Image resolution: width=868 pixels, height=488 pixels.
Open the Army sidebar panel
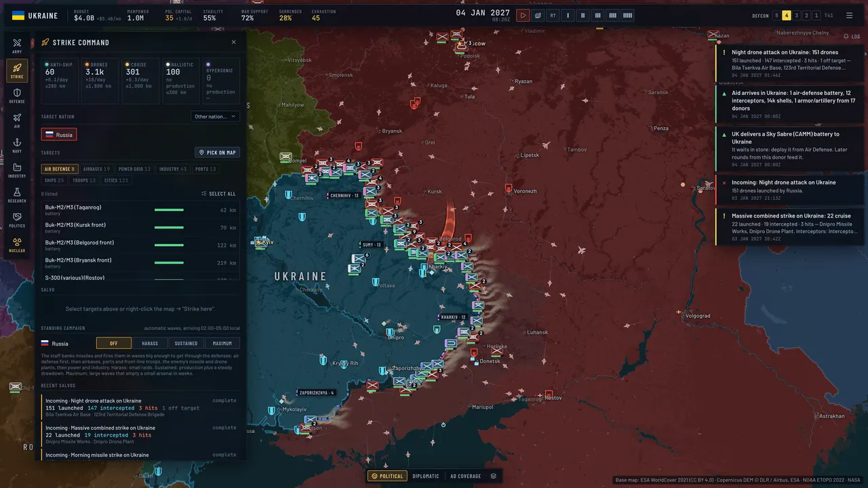tap(17, 45)
